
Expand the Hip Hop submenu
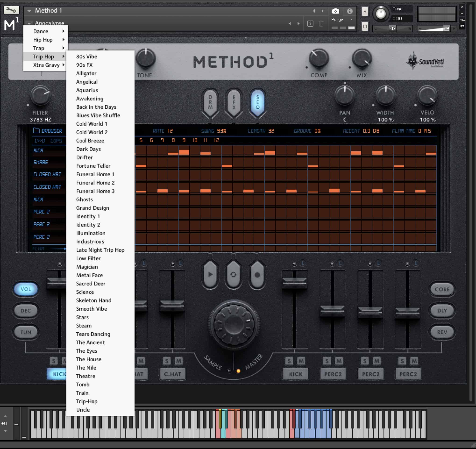pyautogui.click(x=46, y=39)
